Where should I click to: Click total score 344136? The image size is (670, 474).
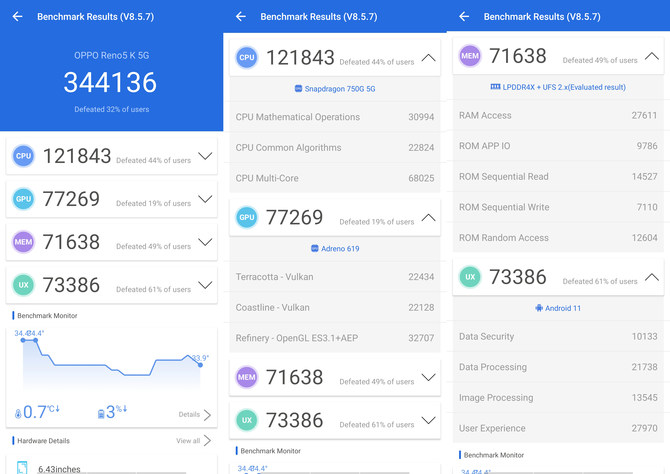[x=111, y=82]
